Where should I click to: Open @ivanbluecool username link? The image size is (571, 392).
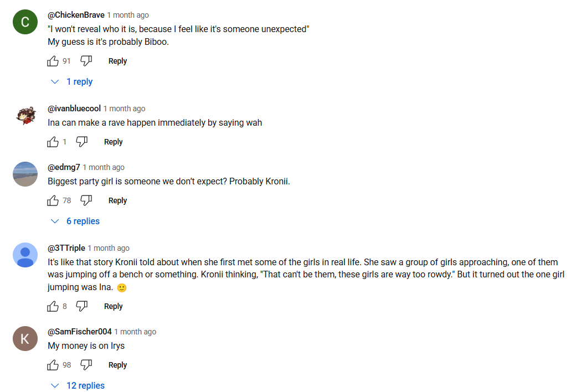pos(74,109)
